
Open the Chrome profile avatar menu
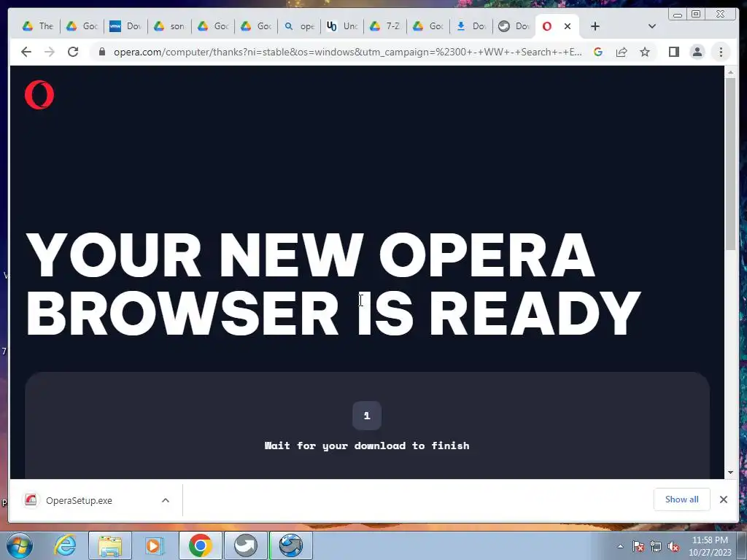pos(697,52)
